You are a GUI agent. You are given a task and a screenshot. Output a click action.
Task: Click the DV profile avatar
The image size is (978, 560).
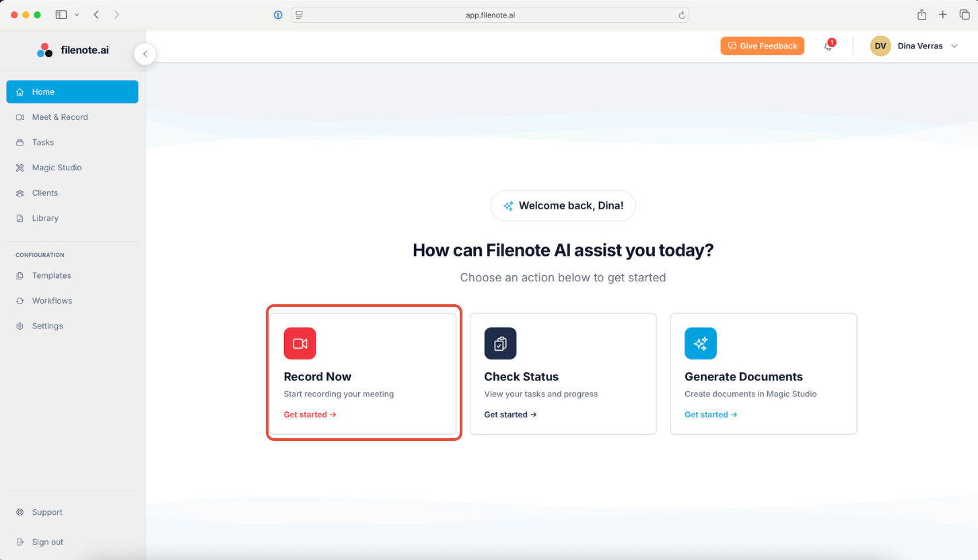click(x=880, y=46)
